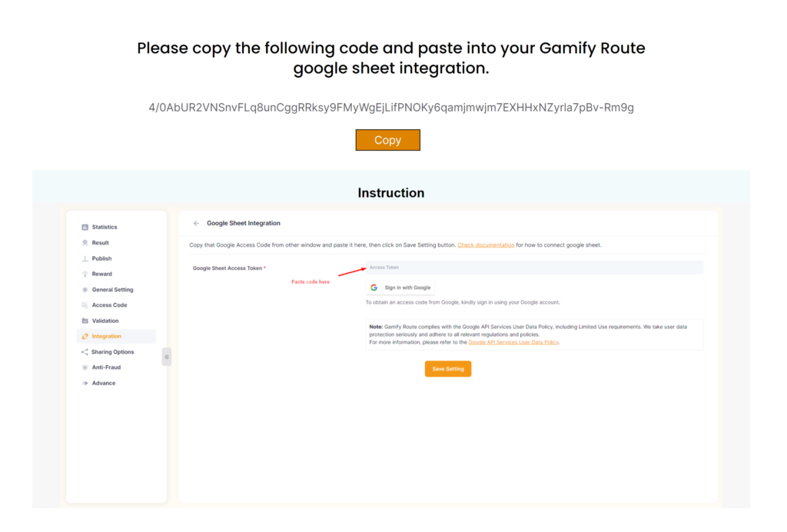This screenshot has height=532, width=787.
Task: Select the Reward trophy icon
Action: pos(85,274)
